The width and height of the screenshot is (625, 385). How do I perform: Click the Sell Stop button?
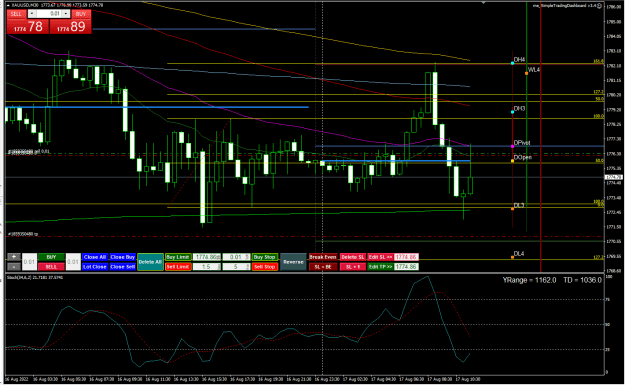pos(265,267)
